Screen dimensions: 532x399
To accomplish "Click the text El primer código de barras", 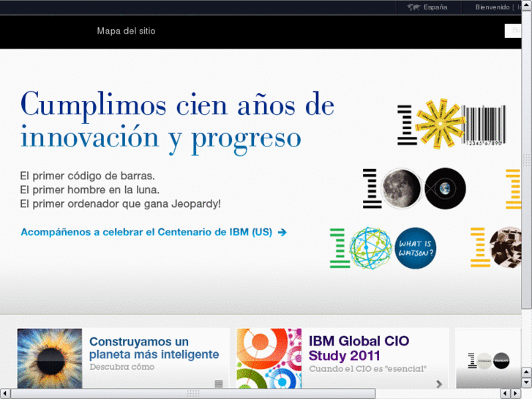I will point(87,176).
